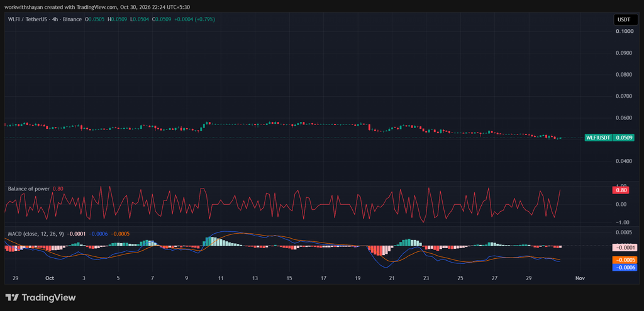
Task: Click the 0.1000 price axis label
Action: point(623,31)
